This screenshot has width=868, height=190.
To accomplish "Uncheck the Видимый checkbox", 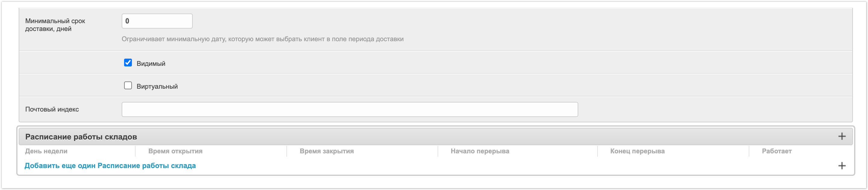I will point(128,63).
